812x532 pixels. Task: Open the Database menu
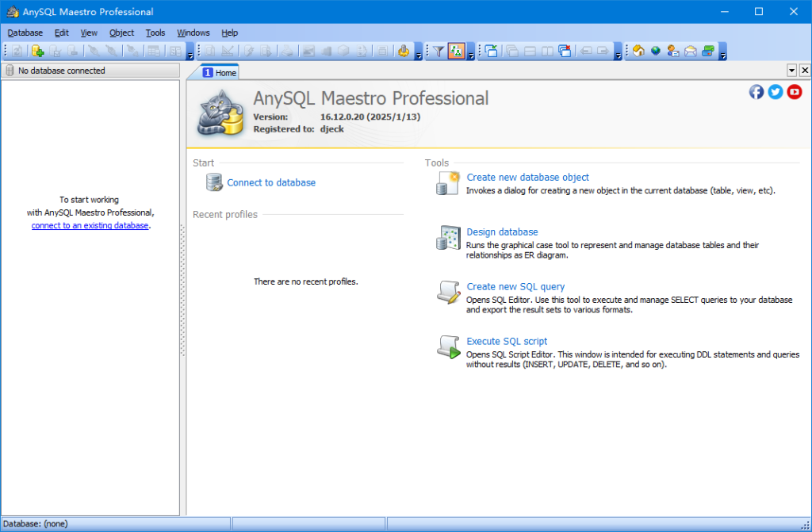click(x=25, y=33)
